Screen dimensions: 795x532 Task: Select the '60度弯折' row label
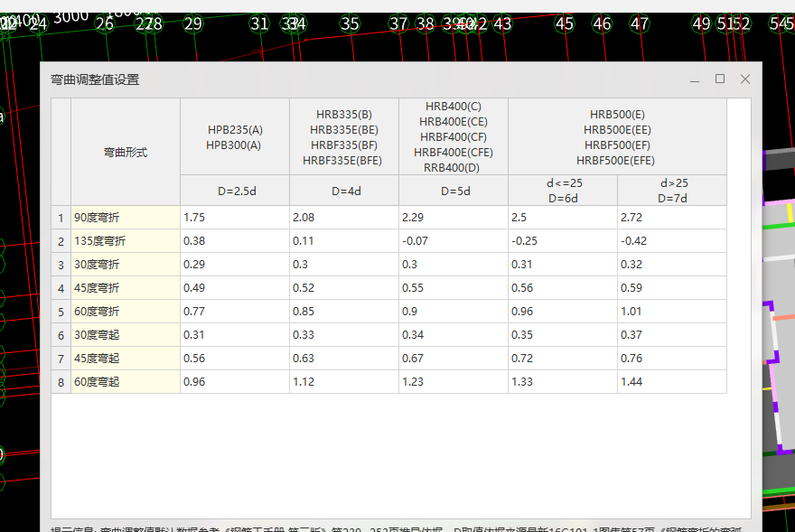click(126, 312)
